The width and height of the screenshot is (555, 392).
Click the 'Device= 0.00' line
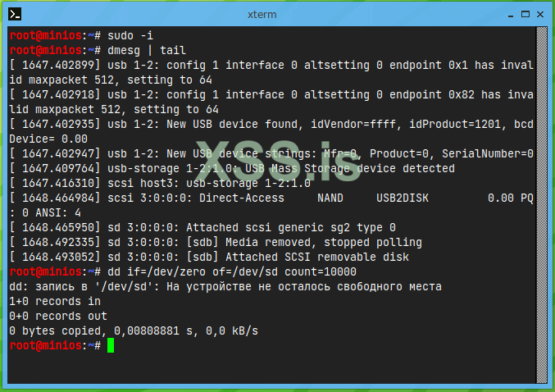tap(48, 139)
